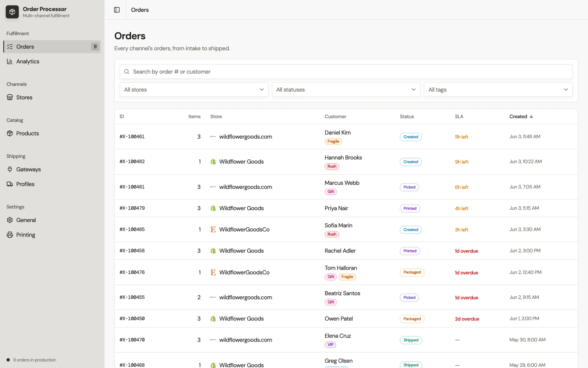Click the 9 orders in production text
The height and width of the screenshot is (368, 588).
coord(35,360)
